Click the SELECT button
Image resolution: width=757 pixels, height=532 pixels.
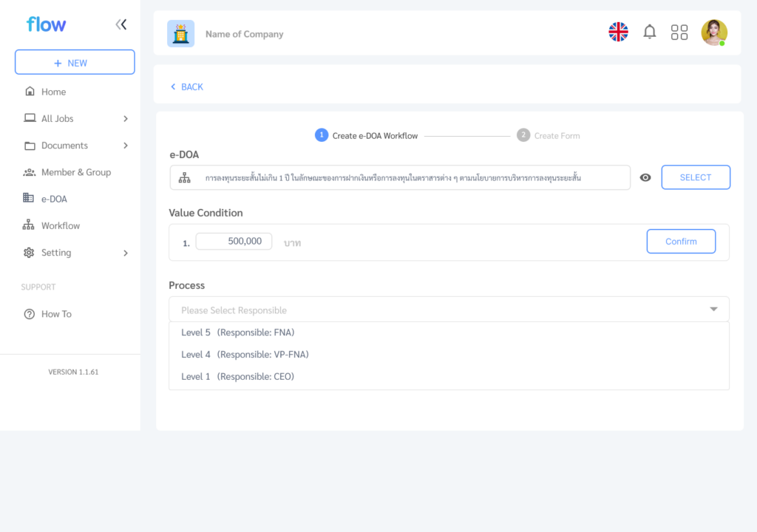pyautogui.click(x=696, y=177)
